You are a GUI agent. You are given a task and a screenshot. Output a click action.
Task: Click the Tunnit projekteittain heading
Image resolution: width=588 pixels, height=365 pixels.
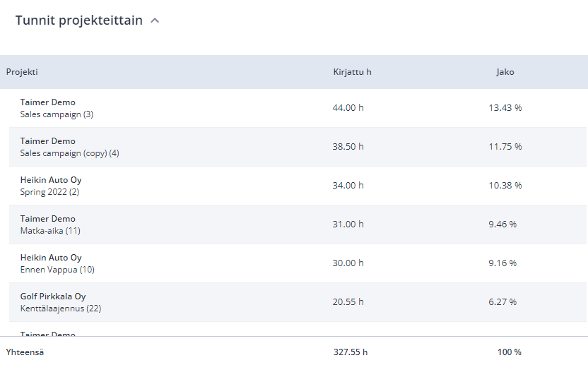tap(78, 20)
